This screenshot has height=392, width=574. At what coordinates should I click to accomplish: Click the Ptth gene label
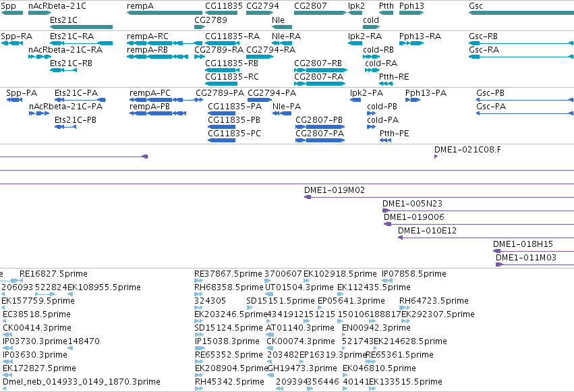click(x=386, y=6)
